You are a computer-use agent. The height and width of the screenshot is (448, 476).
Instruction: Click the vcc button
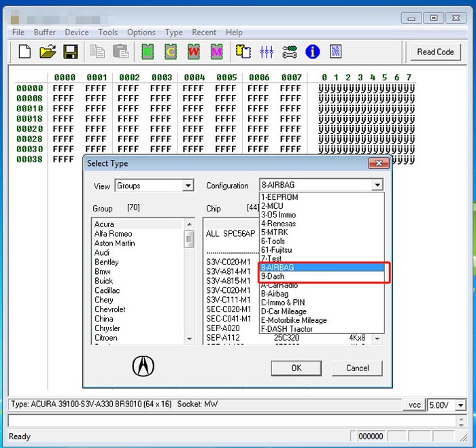point(414,405)
